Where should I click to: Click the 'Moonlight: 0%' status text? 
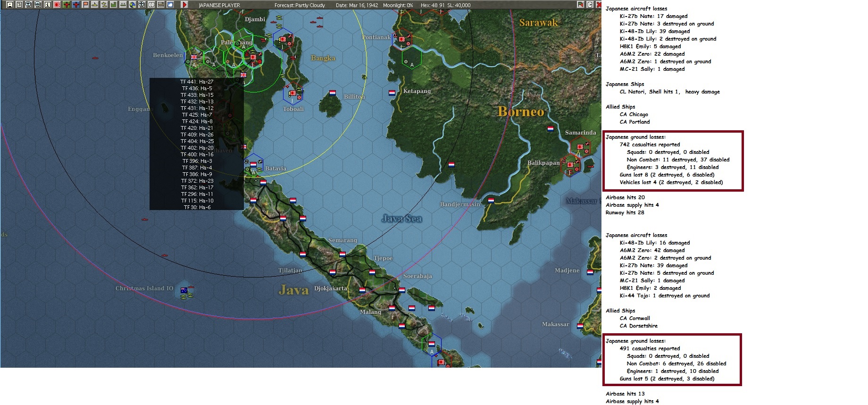pyautogui.click(x=398, y=5)
